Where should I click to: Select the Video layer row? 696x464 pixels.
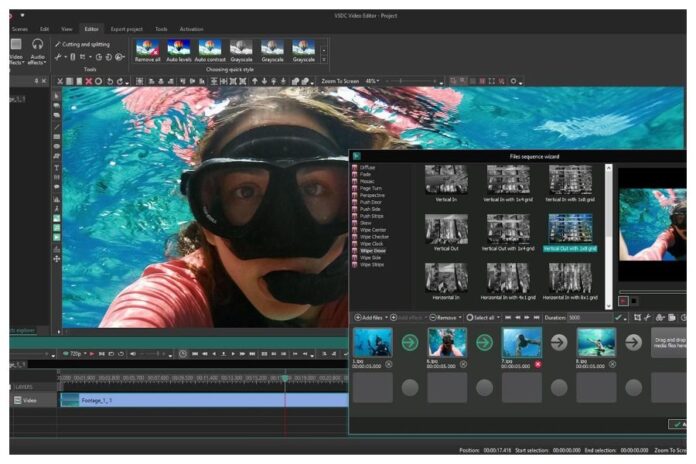[x=33, y=401]
